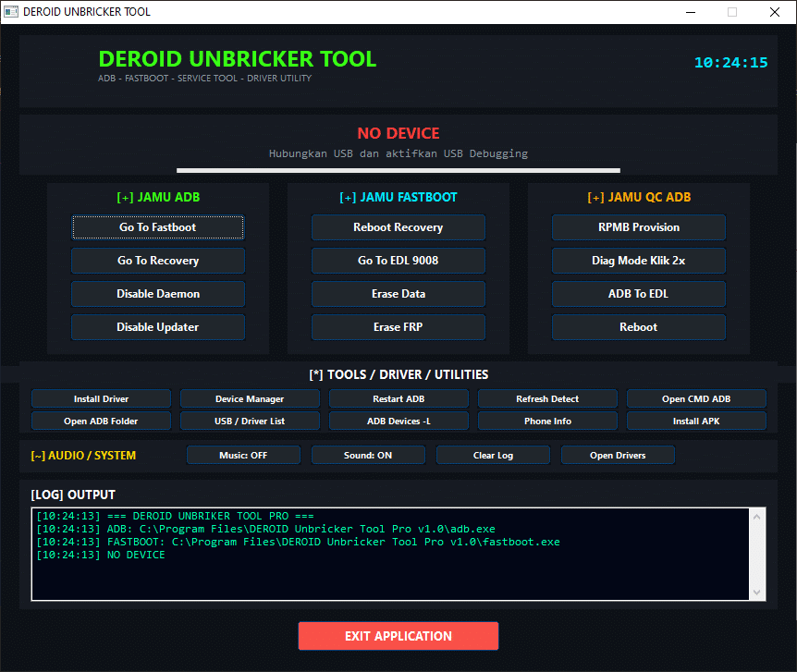
Task: Click Go To EDL 9008
Action: (x=398, y=261)
